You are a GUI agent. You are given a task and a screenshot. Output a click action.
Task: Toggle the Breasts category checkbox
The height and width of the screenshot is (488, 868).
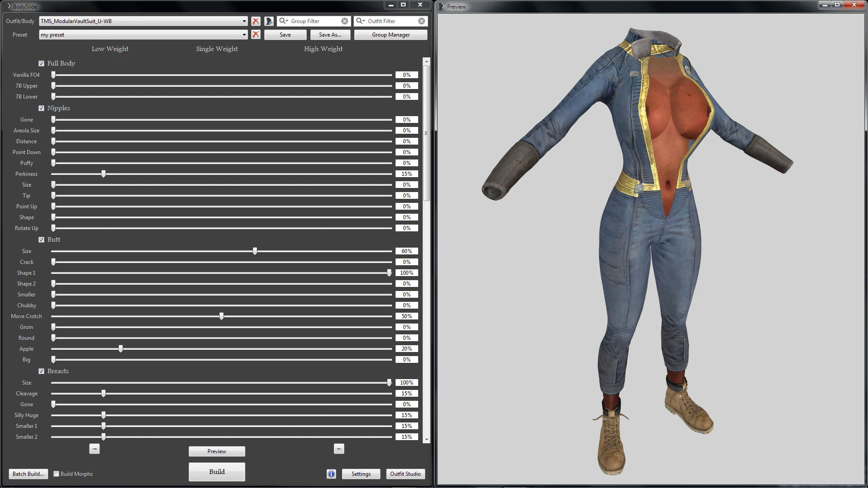click(x=42, y=371)
